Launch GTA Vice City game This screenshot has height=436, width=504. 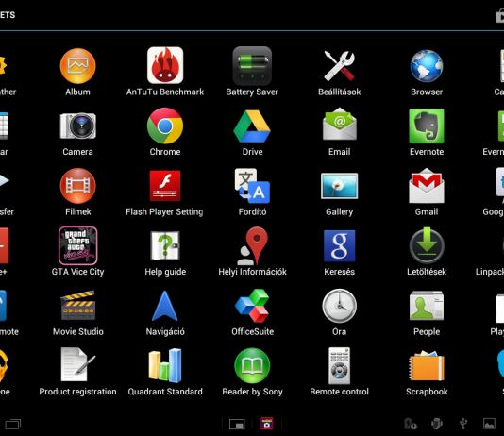[x=77, y=245]
